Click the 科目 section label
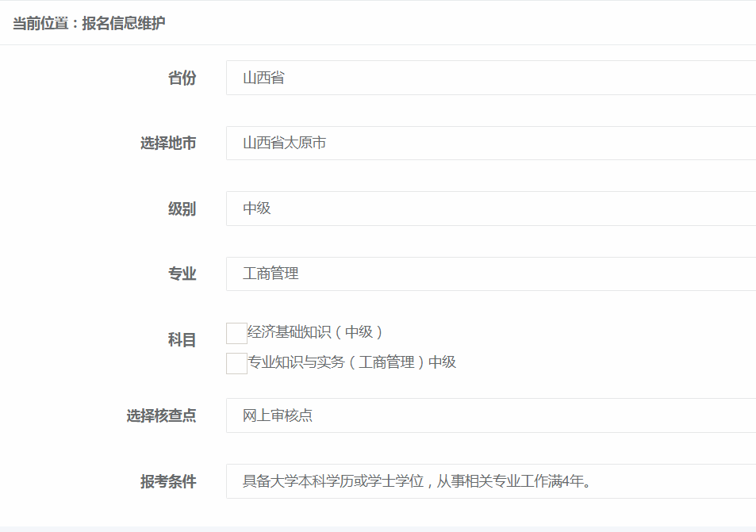Image resolution: width=756 pixels, height=532 pixels. pos(182,340)
